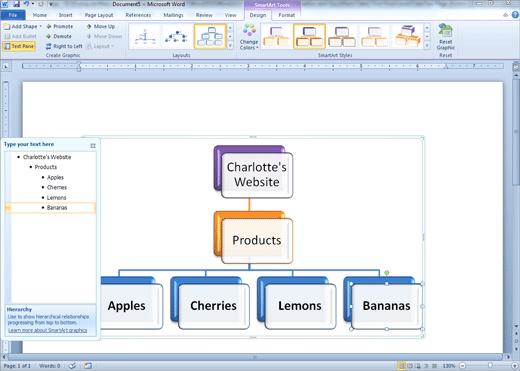Save the document with floppy disk icon

click(x=16, y=4)
